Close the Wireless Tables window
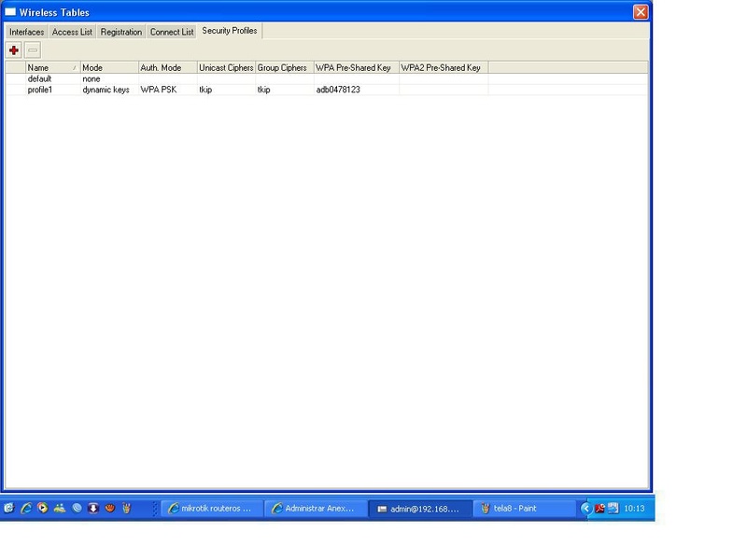 [641, 12]
